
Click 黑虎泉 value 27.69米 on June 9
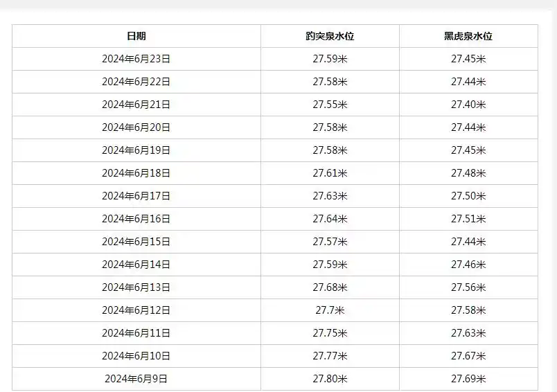pyautogui.click(x=468, y=379)
